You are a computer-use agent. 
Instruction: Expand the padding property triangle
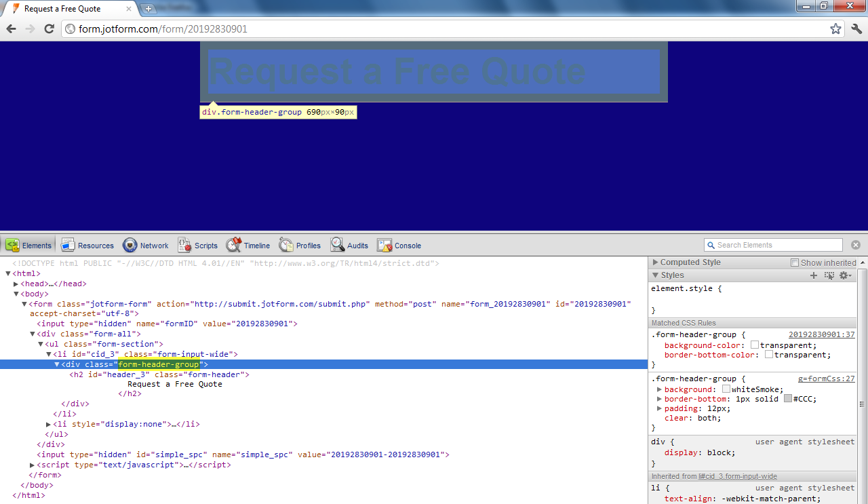659,408
